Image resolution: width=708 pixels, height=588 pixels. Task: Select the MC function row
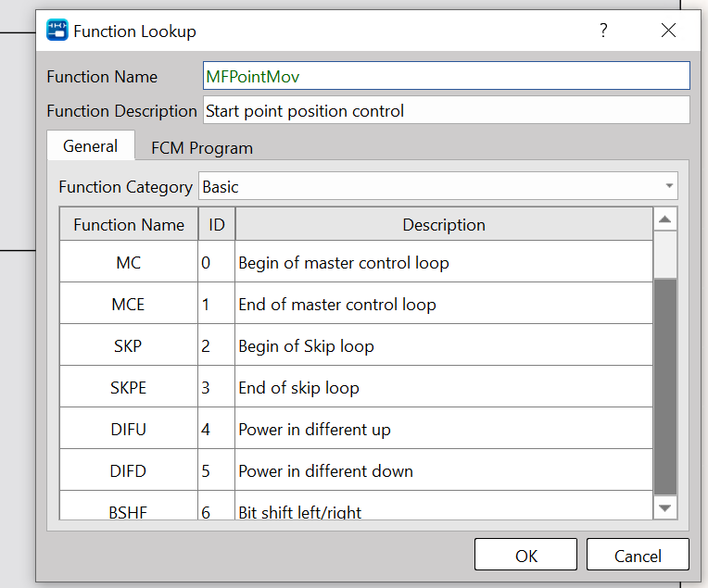[129, 262]
